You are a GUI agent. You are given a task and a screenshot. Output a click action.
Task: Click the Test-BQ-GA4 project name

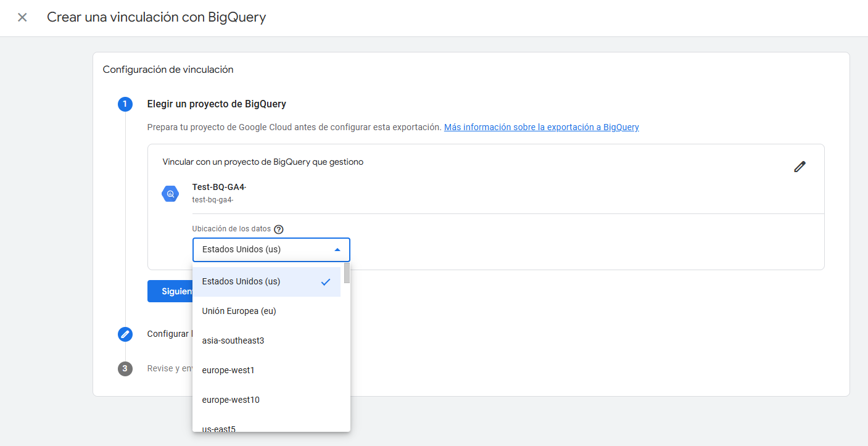219,188
